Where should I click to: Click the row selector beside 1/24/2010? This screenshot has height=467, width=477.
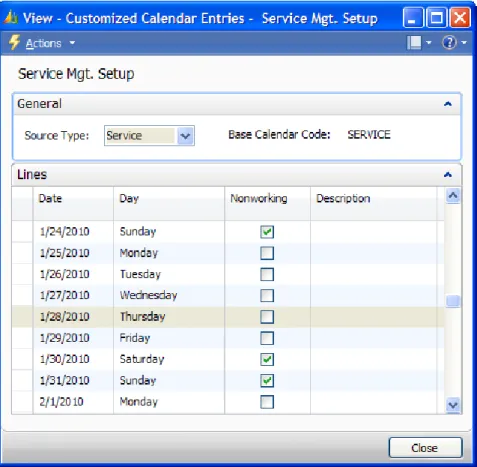[x=22, y=232]
